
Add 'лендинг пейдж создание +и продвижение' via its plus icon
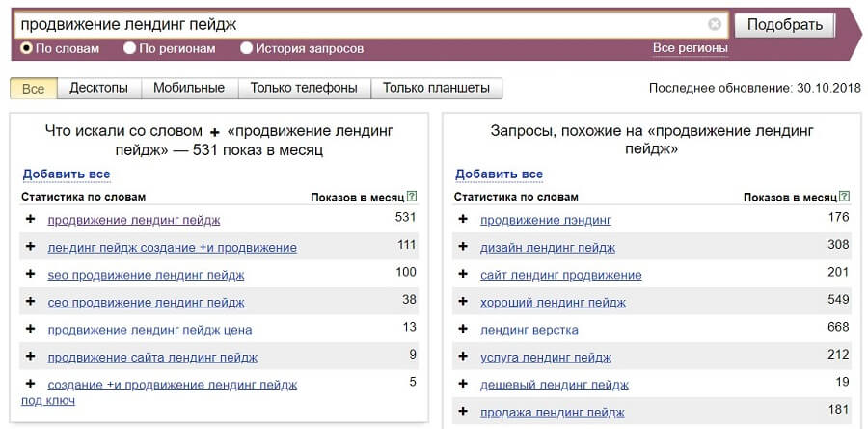(x=31, y=247)
